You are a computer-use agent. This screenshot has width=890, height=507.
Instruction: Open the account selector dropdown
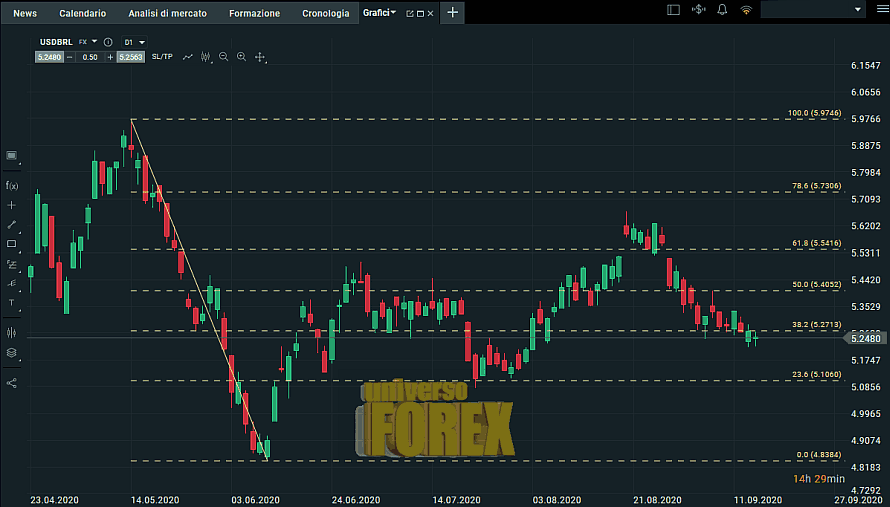(813, 11)
